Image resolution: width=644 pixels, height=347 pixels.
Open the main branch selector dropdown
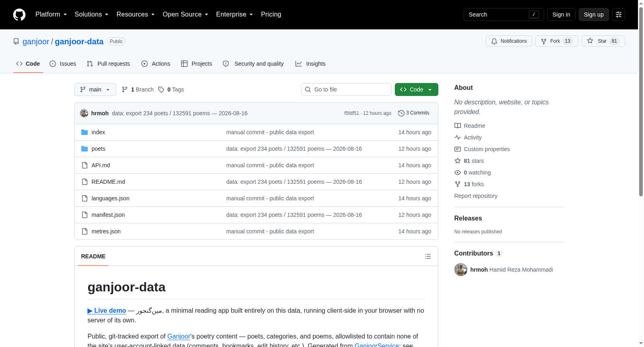tap(95, 89)
